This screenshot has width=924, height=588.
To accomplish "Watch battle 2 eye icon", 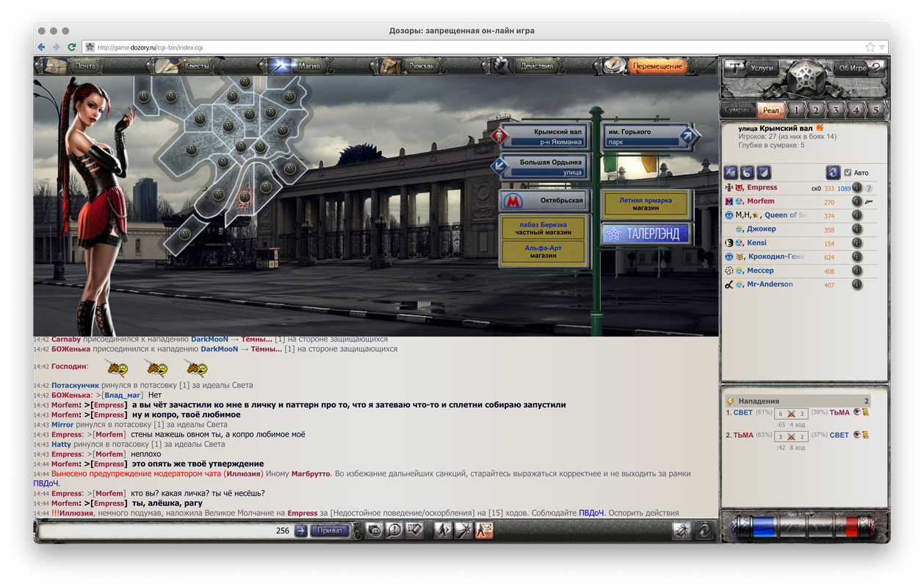I will (857, 435).
